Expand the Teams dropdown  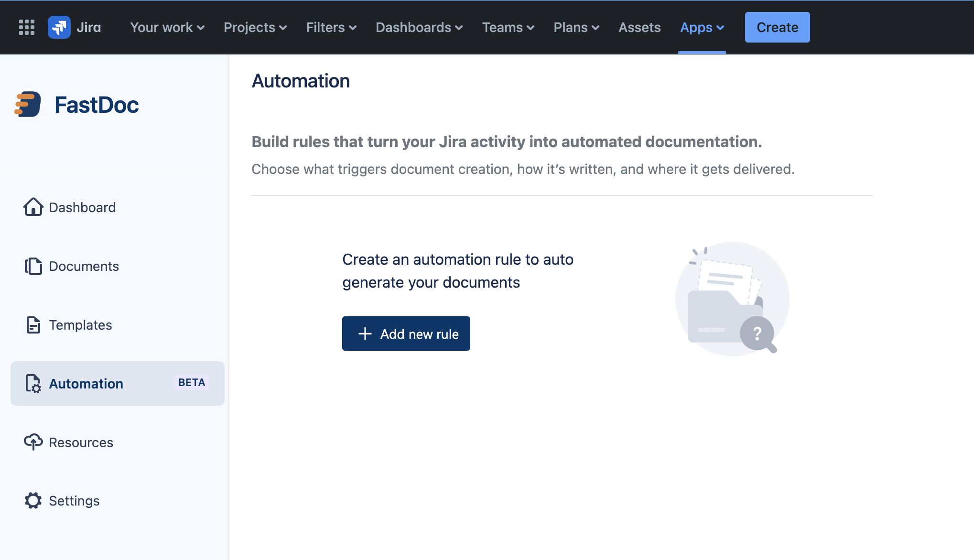click(508, 27)
